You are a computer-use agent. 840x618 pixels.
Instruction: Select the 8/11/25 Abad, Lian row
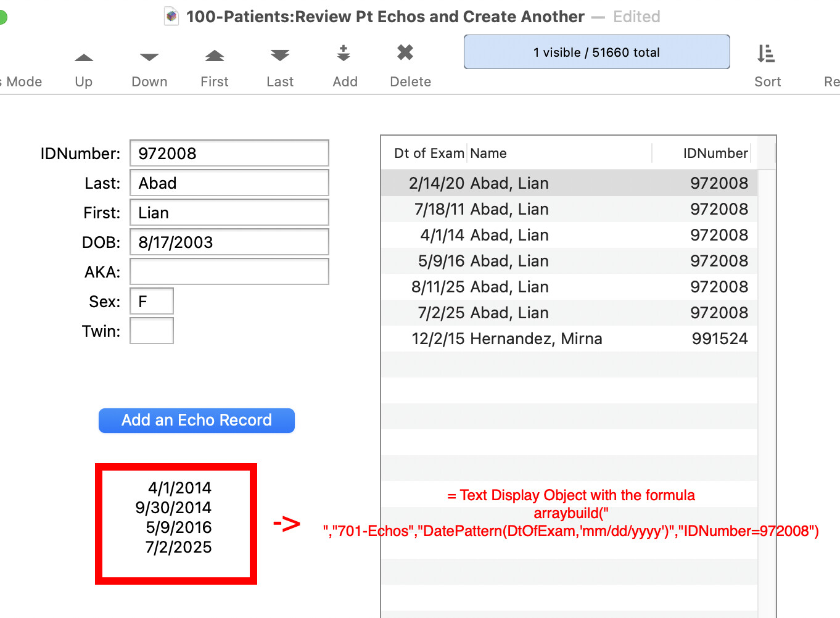(x=569, y=287)
